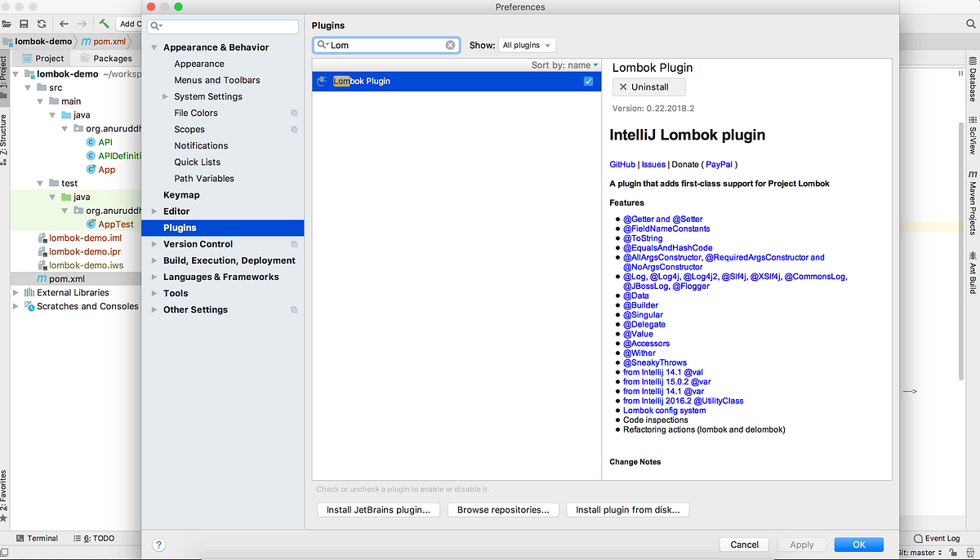Open the Ant Build sidebar icon
Screen dimensions: 980x560
[x=972, y=273]
